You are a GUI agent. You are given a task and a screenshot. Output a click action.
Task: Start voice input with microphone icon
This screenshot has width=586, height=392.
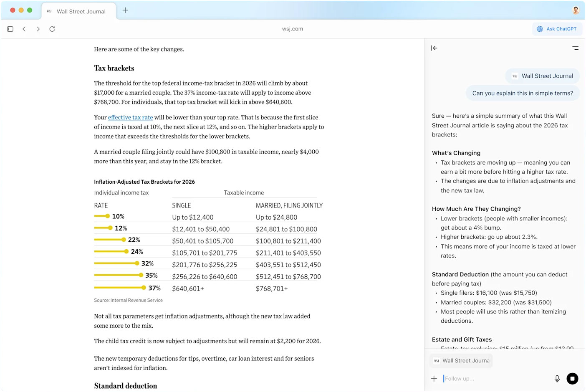pos(557,379)
